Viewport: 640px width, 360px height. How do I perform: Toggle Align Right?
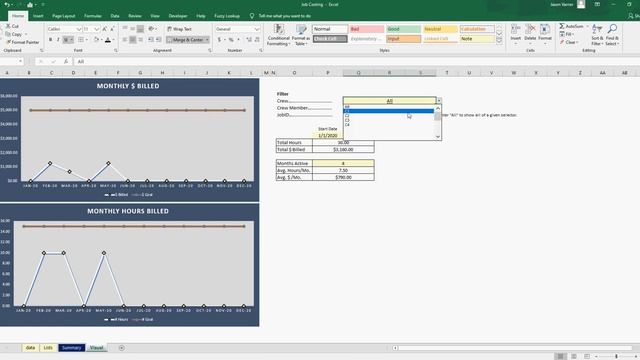[x=140, y=40]
